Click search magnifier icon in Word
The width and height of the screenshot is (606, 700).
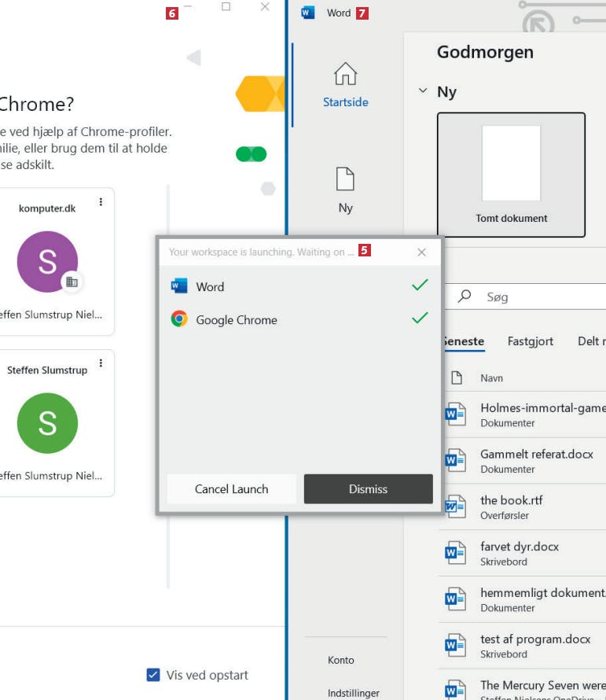pyautogui.click(x=465, y=296)
